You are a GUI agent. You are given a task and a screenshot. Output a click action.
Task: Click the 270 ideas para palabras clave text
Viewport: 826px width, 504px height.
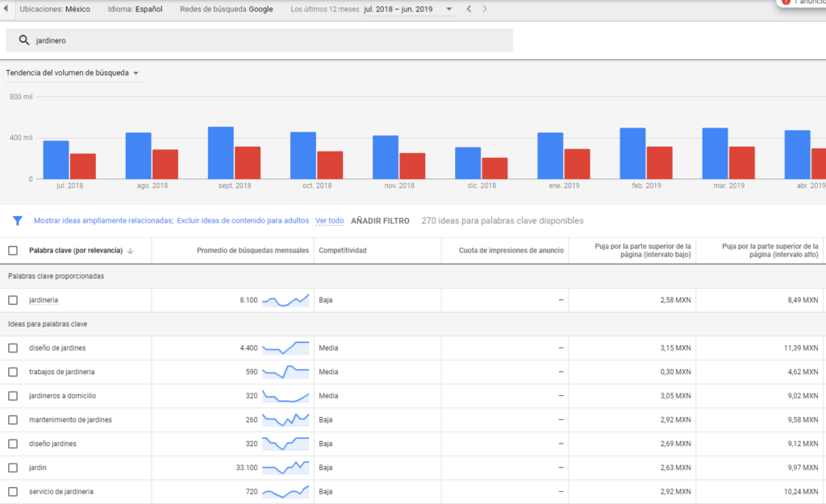click(502, 221)
